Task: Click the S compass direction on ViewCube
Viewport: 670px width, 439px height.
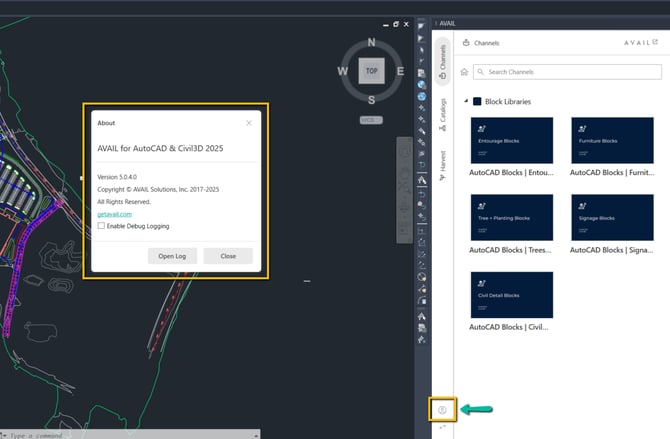Action: 372,100
